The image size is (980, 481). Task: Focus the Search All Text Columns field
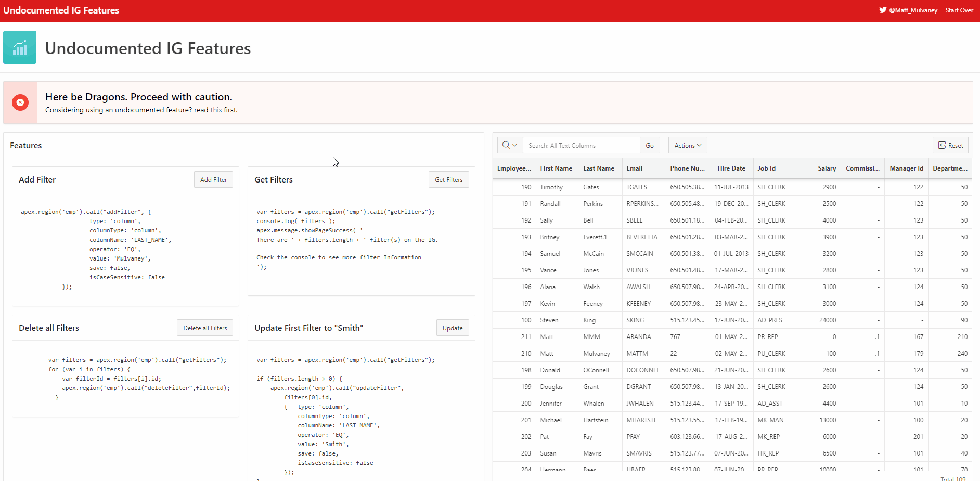pos(581,145)
